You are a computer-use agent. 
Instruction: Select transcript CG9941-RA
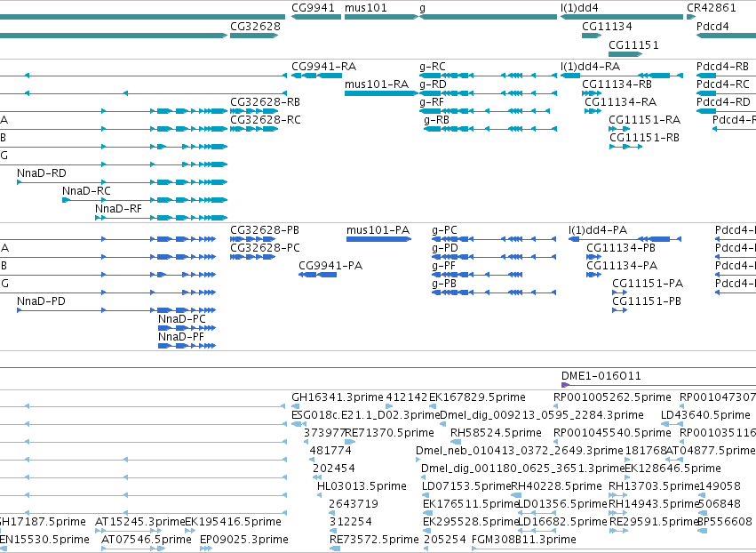324,67
